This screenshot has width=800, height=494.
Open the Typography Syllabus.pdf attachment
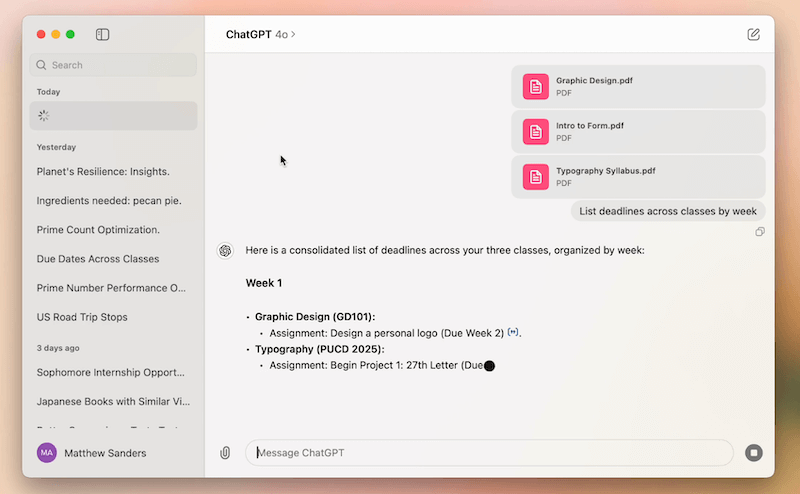(638, 177)
